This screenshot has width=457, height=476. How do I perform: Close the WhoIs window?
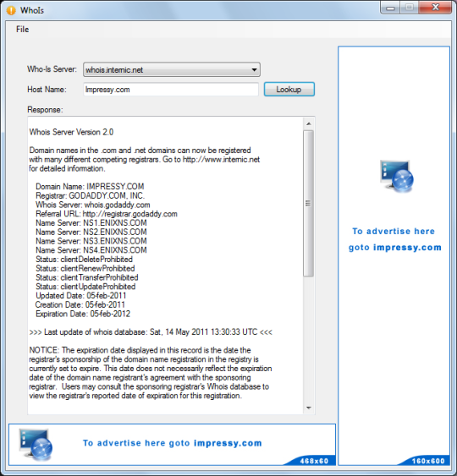point(435,8)
